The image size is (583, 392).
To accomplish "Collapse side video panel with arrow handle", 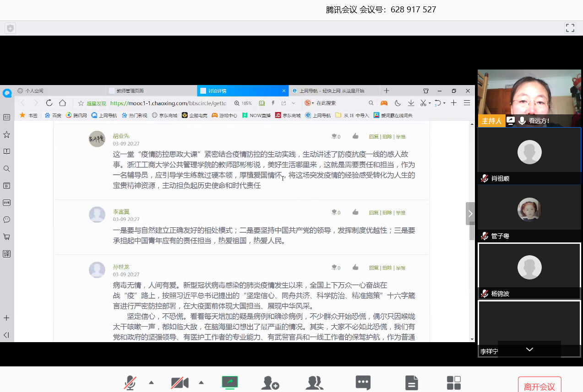I will (470, 213).
